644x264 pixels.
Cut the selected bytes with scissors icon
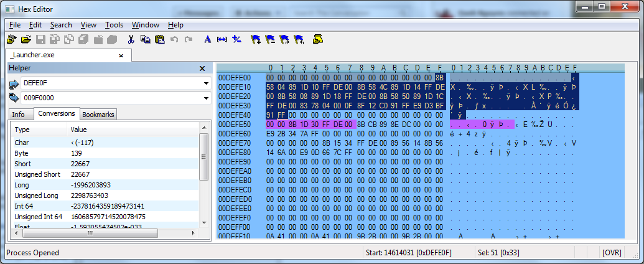(x=131, y=40)
